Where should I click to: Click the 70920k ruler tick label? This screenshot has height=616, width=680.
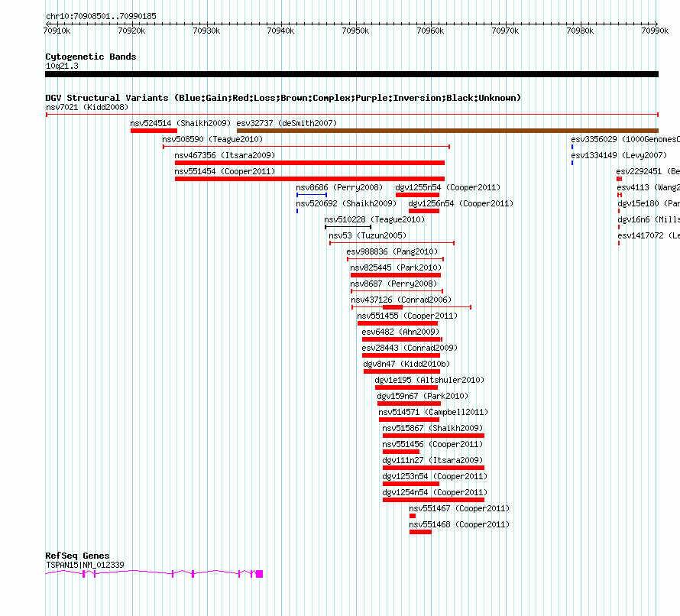[131, 31]
